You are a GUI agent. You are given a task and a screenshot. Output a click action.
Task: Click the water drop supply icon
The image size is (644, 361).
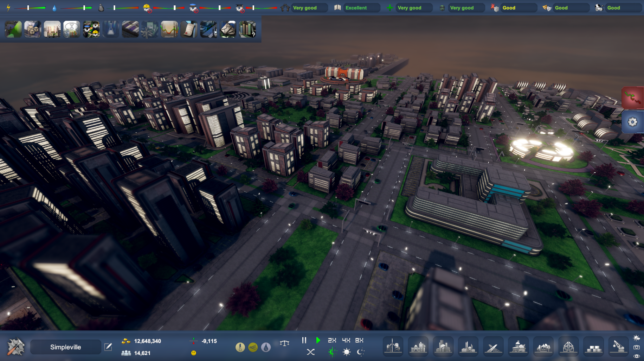[x=54, y=8]
